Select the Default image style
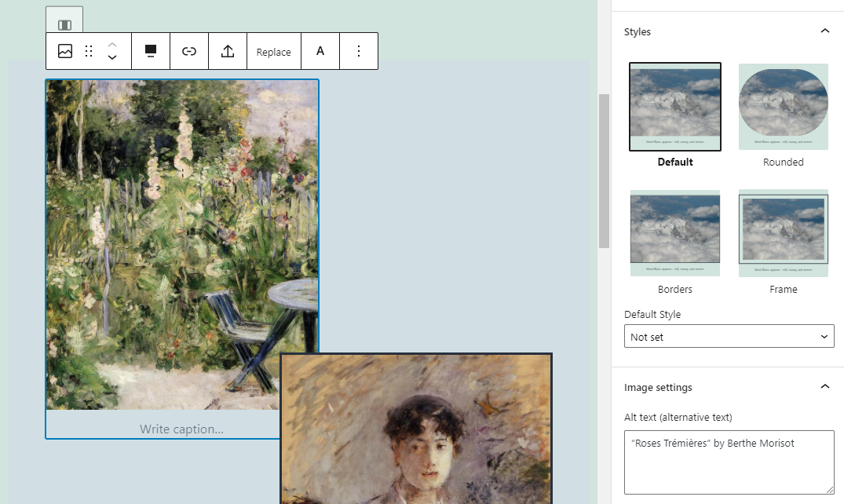Viewport: 844px width, 504px height. (674, 107)
